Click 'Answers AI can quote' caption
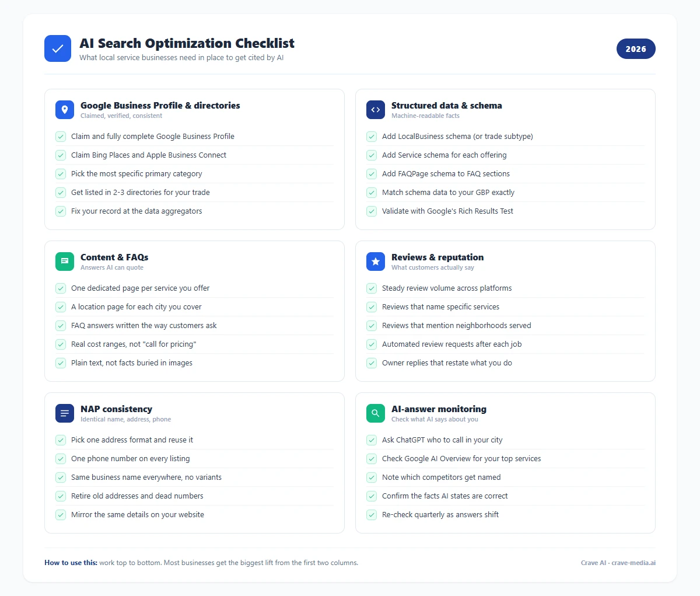 [x=112, y=267]
